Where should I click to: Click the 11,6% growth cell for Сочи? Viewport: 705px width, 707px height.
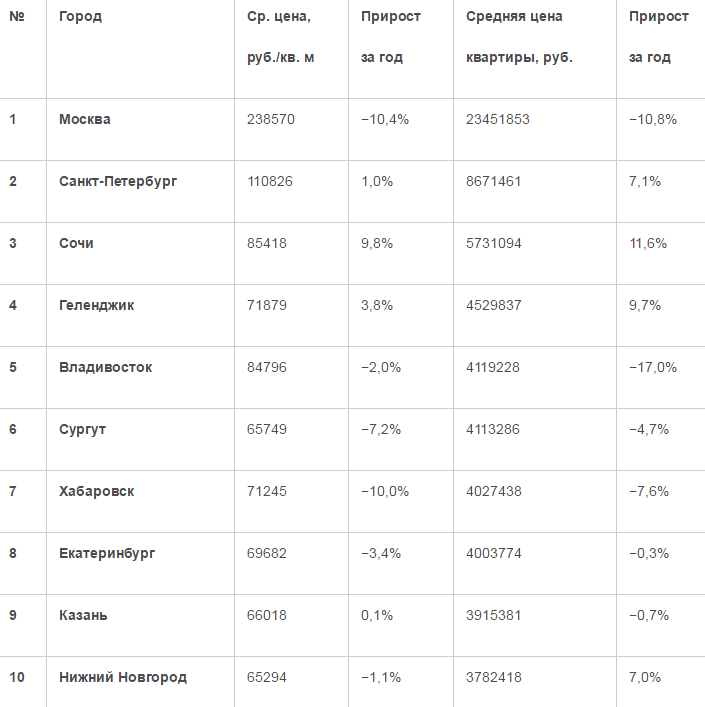pyautogui.click(x=648, y=243)
